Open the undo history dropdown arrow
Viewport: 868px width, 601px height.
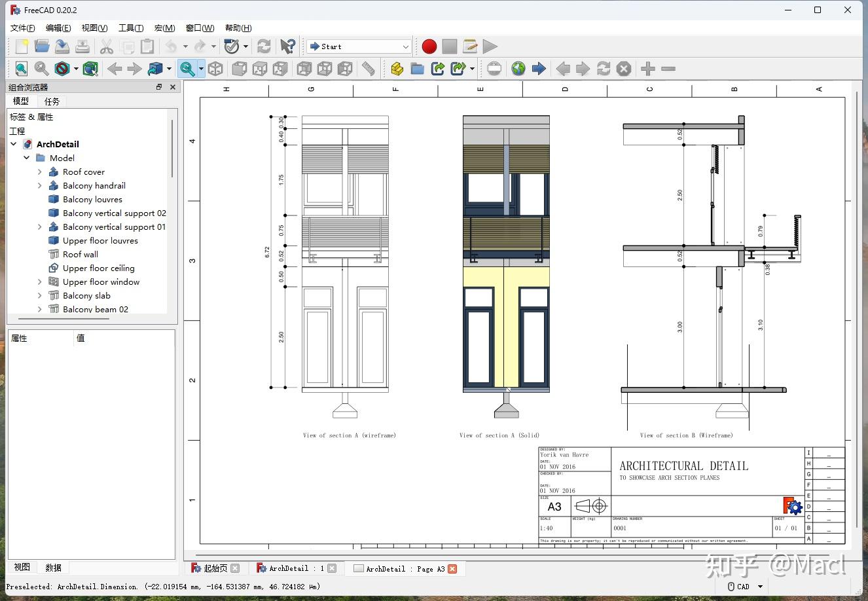[x=185, y=46]
